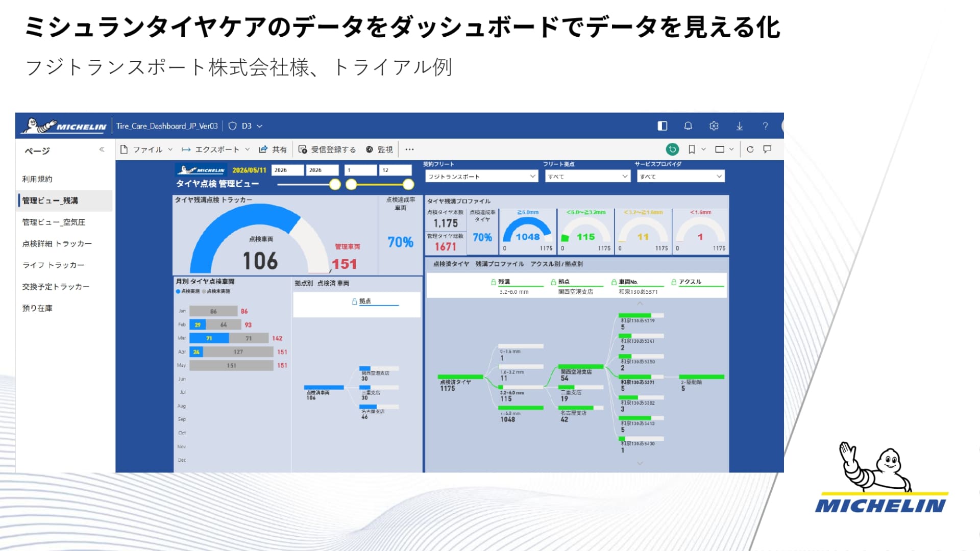Click the 拠点 lock icon in tire tree header
Viewport: 980px width, 551px height.
(553, 282)
